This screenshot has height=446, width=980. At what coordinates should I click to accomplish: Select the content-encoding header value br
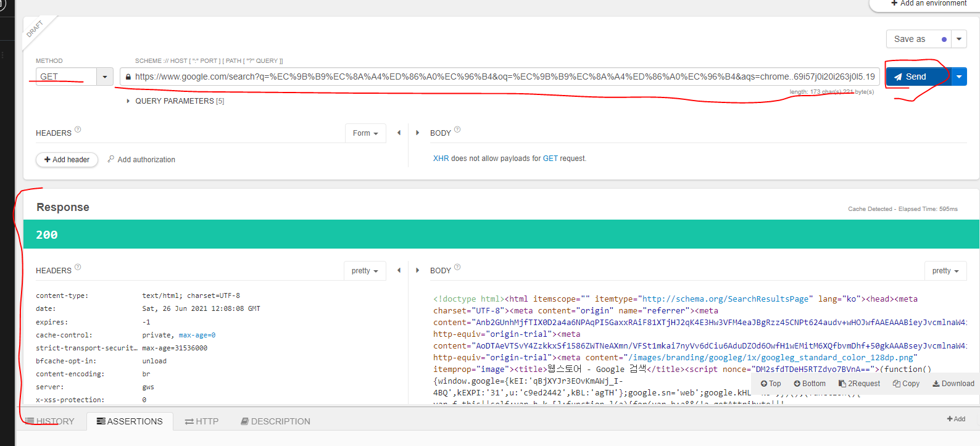(x=146, y=374)
